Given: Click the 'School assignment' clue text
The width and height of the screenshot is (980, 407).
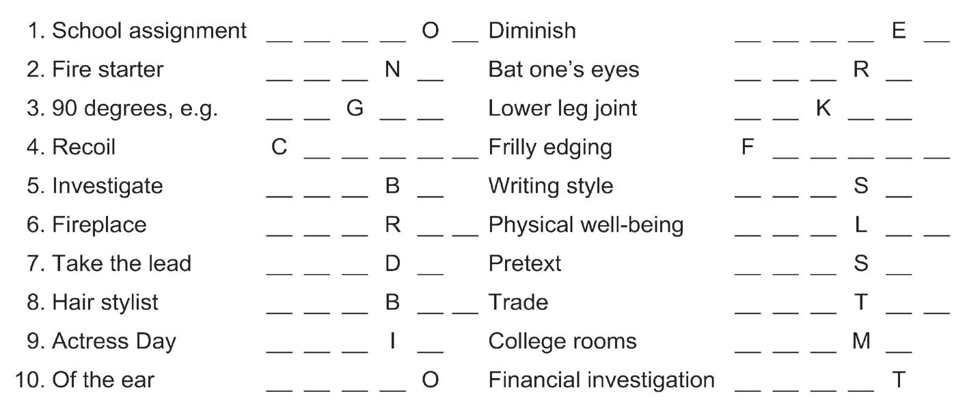Looking at the screenshot, I should tap(149, 31).
